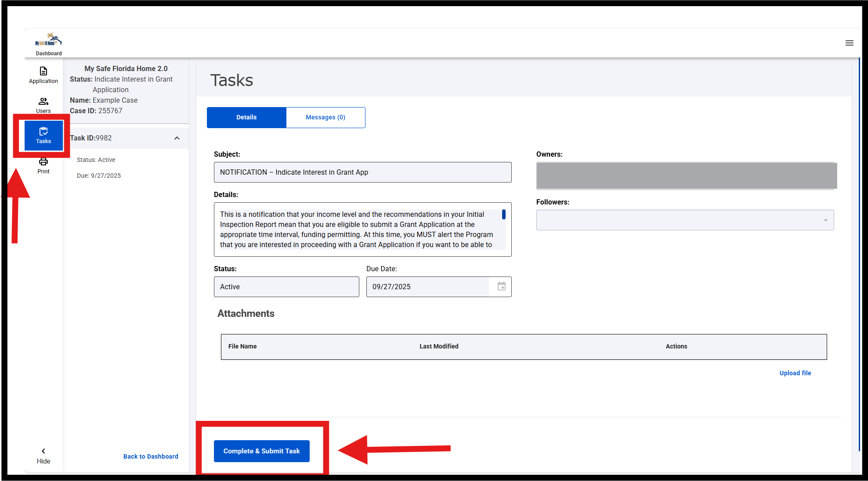
Task: Switch to the Details tab
Action: pos(246,118)
